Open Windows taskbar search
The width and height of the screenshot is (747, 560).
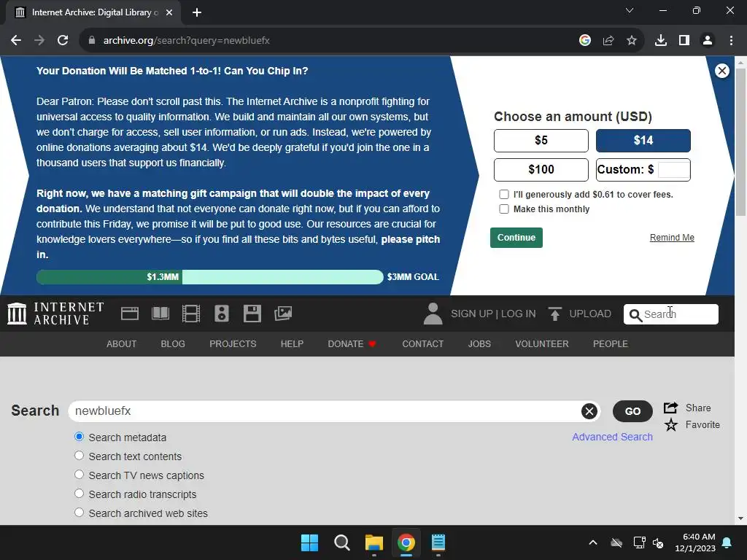341,542
